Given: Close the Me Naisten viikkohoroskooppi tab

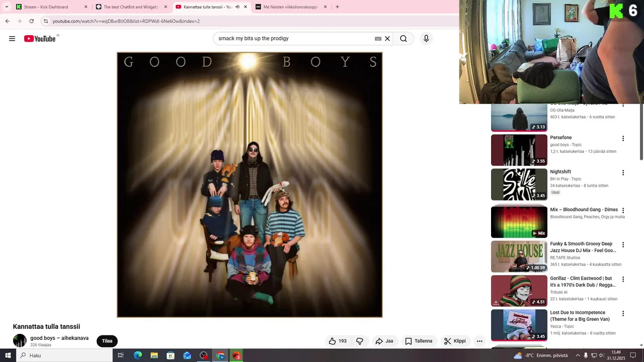Looking at the screenshot, I should (325, 7).
